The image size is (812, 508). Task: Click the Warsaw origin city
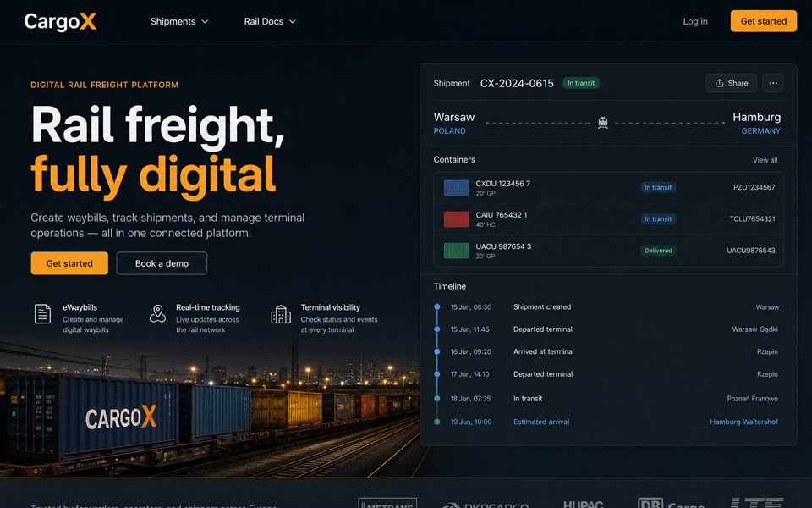click(x=454, y=117)
